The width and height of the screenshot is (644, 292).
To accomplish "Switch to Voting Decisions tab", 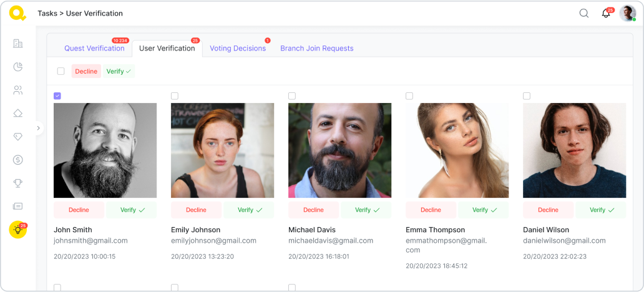I will (238, 49).
